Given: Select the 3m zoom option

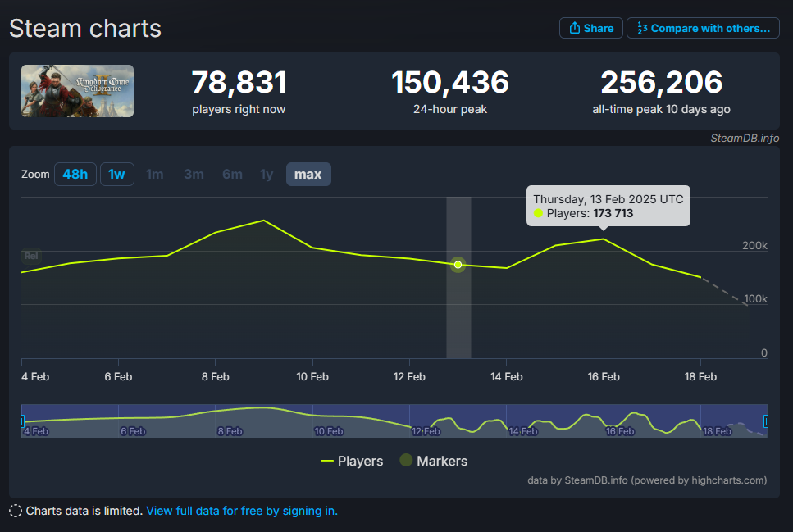Looking at the screenshot, I should coord(194,174).
